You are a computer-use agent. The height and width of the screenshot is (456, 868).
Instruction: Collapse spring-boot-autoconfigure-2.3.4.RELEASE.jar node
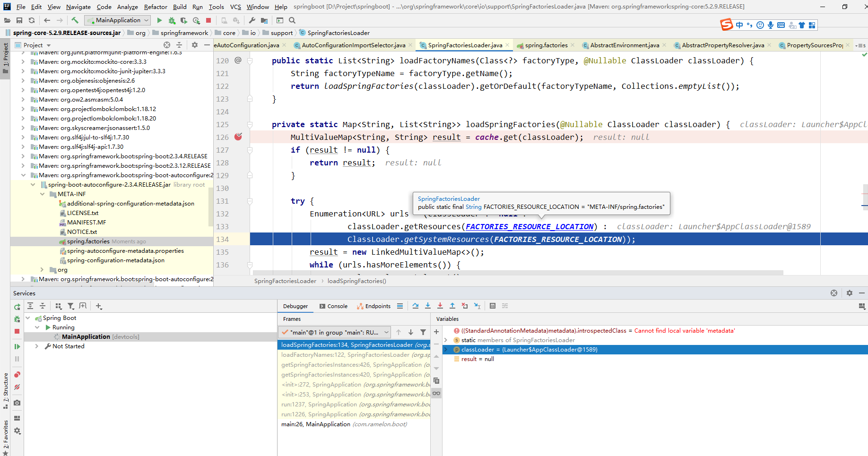[33, 185]
